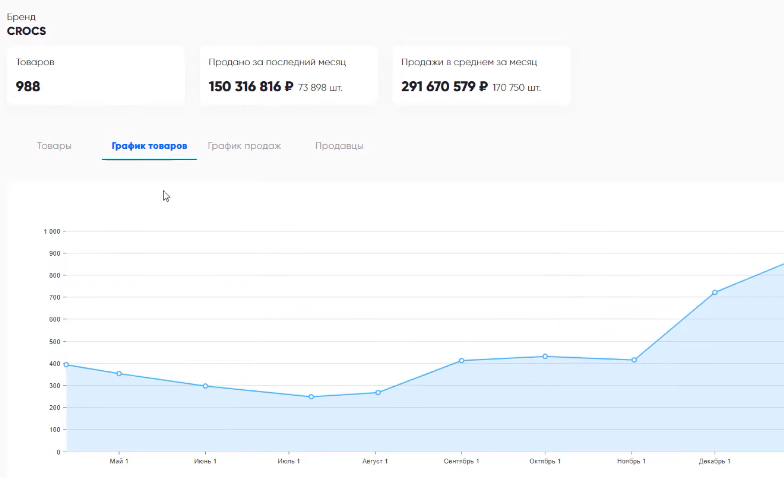Select the График товаров tab
The width and height of the screenshot is (784, 477).
149,146
